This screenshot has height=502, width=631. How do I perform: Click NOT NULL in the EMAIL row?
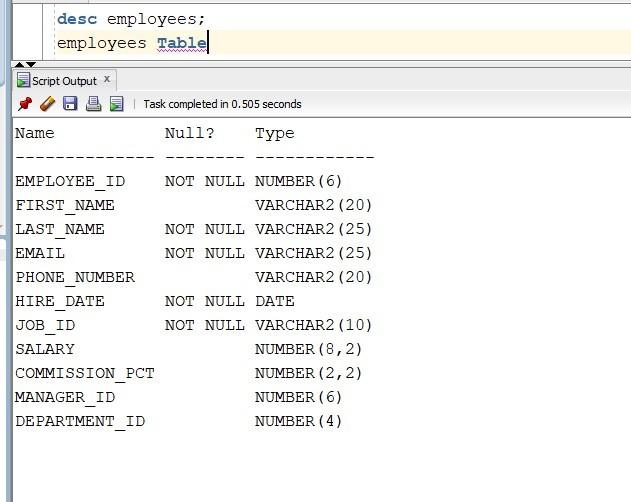tap(204, 253)
